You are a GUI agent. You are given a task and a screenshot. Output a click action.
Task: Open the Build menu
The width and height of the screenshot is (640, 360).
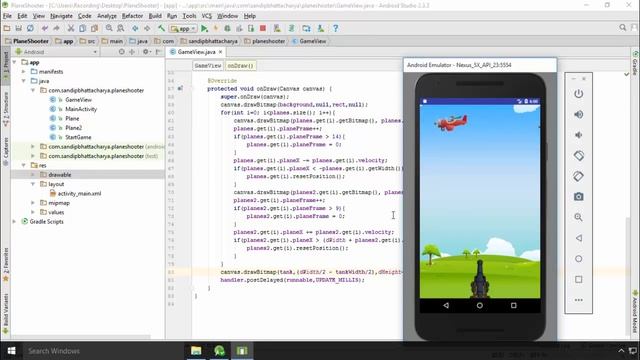tap(155, 16)
